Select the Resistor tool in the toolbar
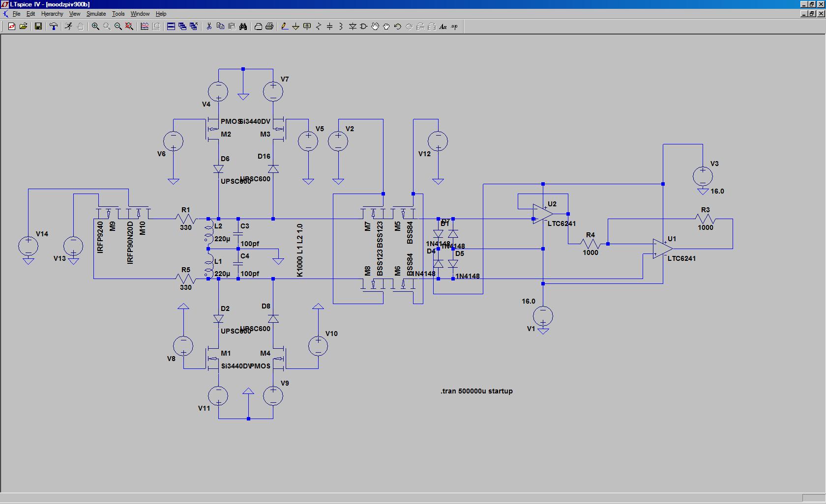The height and width of the screenshot is (504, 826). [x=318, y=27]
